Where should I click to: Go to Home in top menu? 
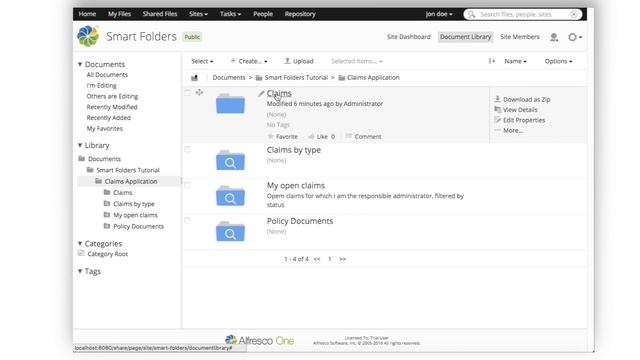click(x=87, y=14)
